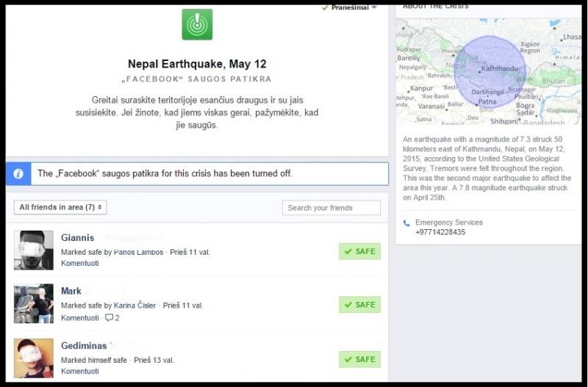
Task: Click the Prieš 13 val. timestamp
Action: tap(154, 360)
